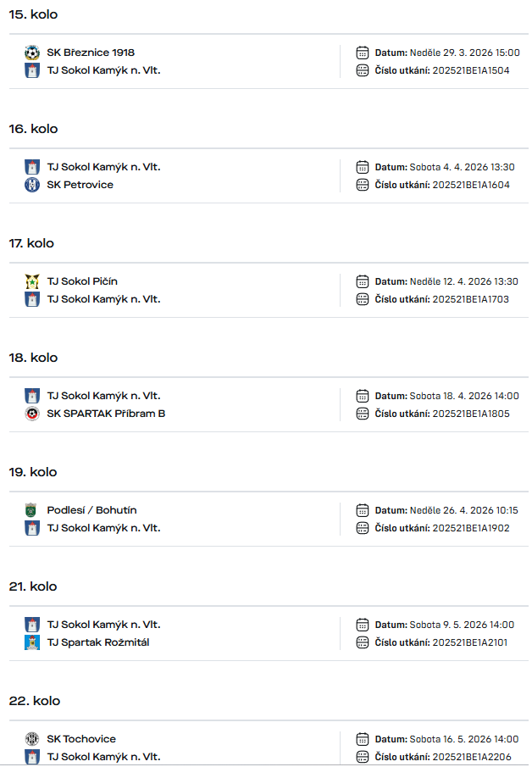Click the SK Petrovice club crest
Viewport: 532px width, 767px height.
click(x=32, y=185)
